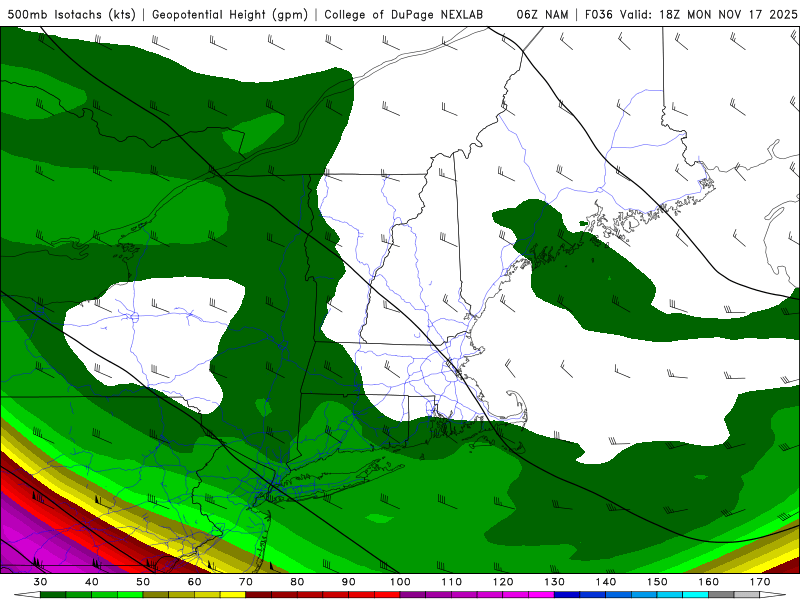Click the "Geopotential Height (gpm)" title text
This screenshot has width=800, height=600.
230,15
